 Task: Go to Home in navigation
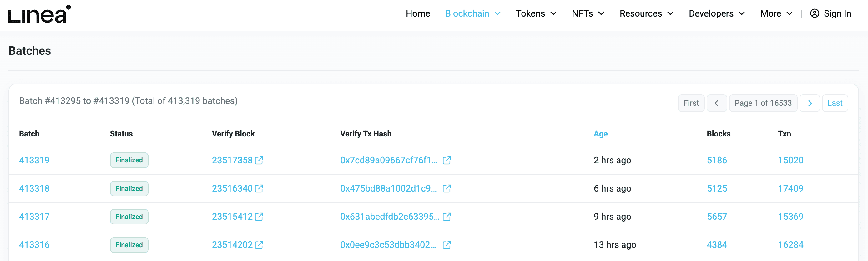(417, 13)
